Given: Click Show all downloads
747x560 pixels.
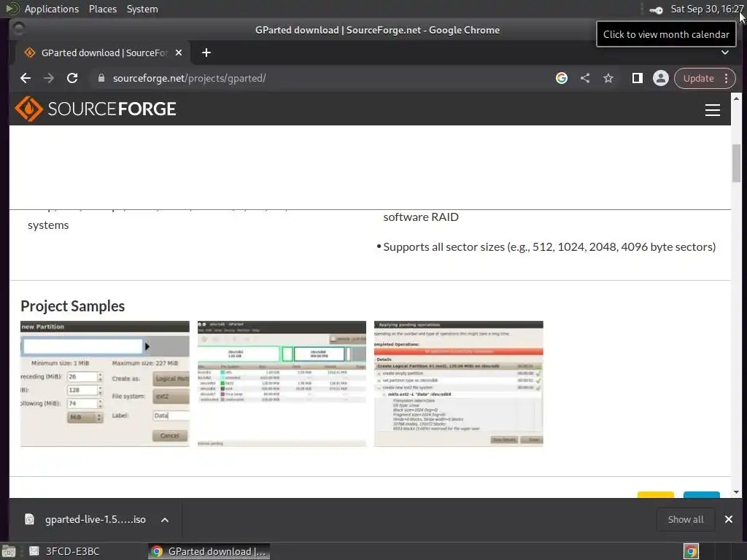Looking at the screenshot, I should point(686,519).
